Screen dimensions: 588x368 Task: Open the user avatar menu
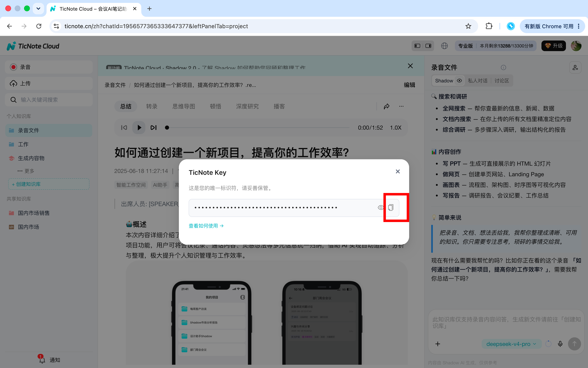point(576,46)
